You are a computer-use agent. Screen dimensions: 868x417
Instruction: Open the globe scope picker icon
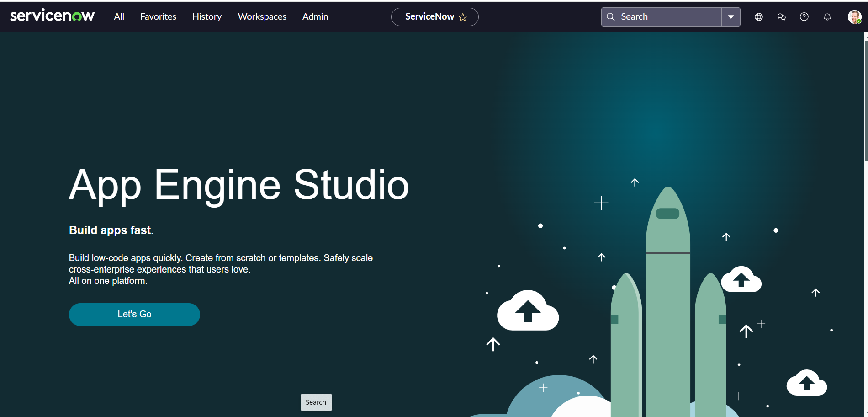(758, 17)
